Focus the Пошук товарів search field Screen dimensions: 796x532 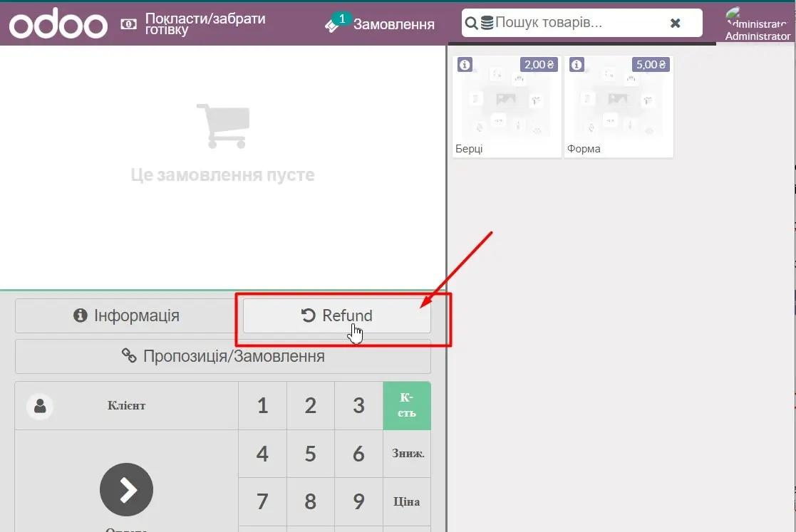click(577, 24)
